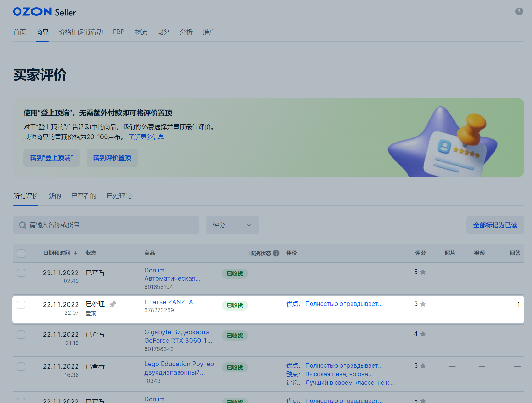Open ZANZEA review text Полностью оправдывает
Image resolution: width=532 pixels, height=403 pixels.
344,304
